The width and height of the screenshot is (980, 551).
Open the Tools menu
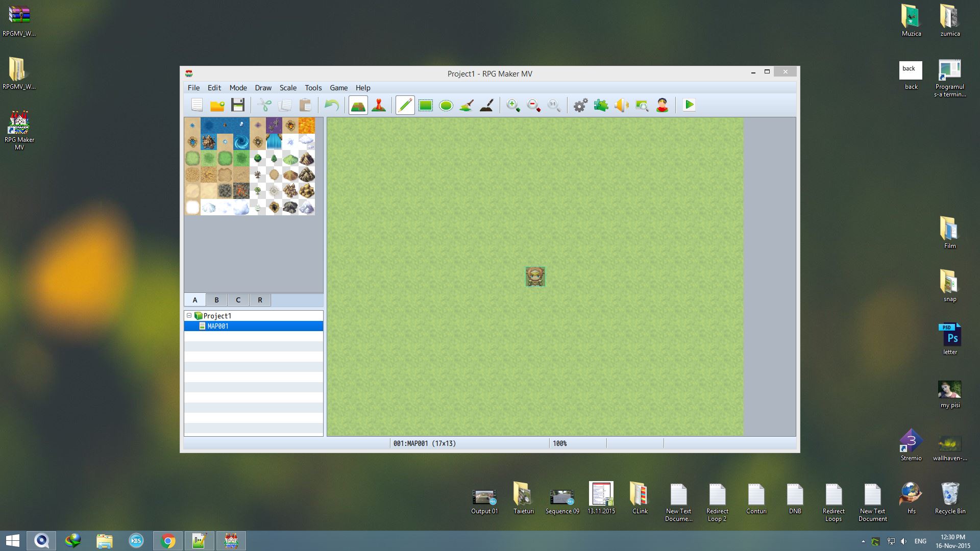point(313,88)
